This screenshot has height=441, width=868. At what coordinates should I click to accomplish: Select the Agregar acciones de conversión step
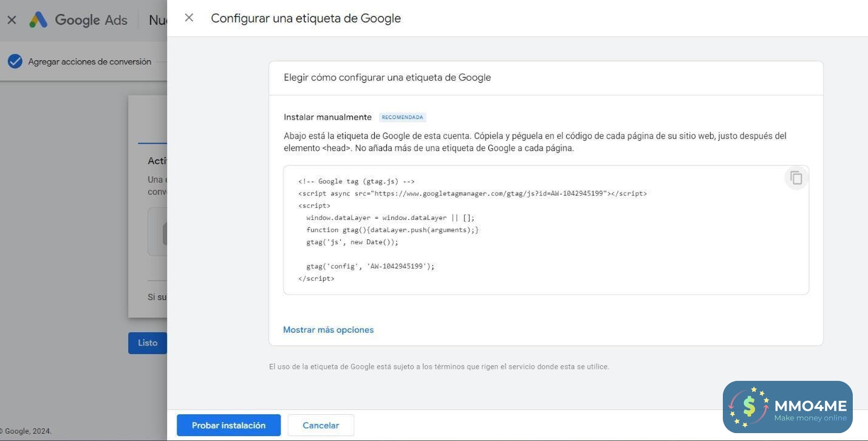tap(89, 61)
